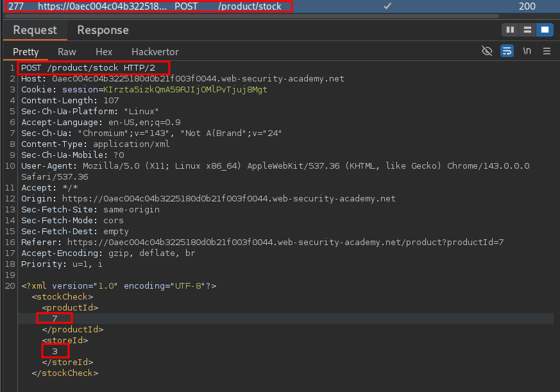Screen dimensions: 560x392
Task: Toggle word wrap in message editor
Action: 507,51
